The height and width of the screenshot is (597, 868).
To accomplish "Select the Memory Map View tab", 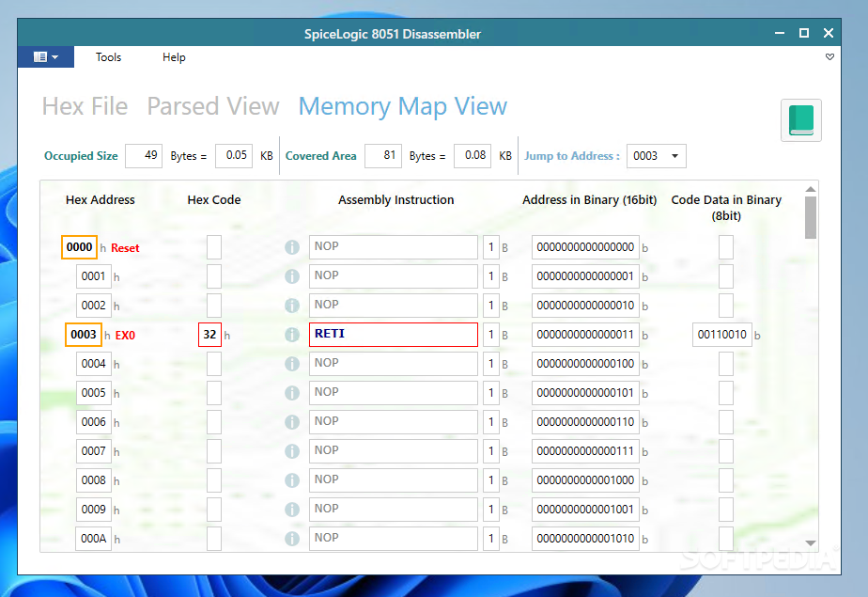I will (x=402, y=106).
